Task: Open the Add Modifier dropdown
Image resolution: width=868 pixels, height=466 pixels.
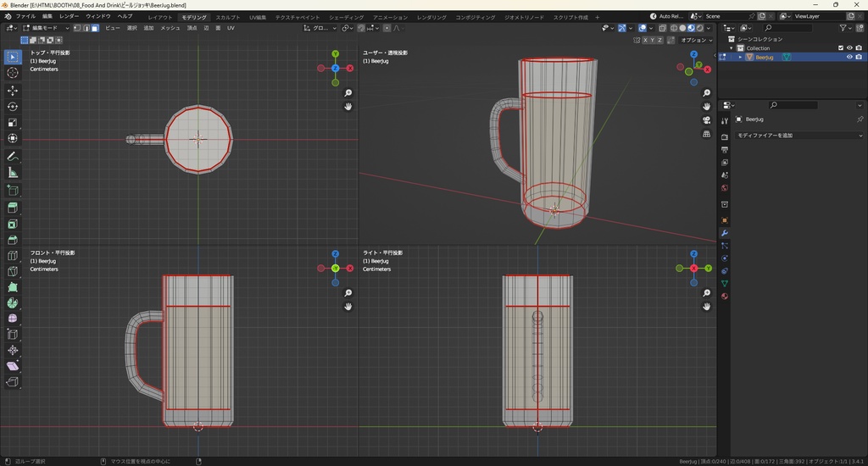Action: pos(799,135)
